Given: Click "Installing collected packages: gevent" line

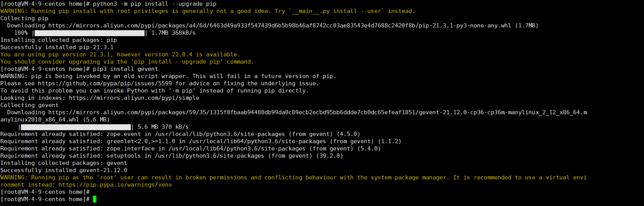Looking at the screenshot, I should 64,163.
